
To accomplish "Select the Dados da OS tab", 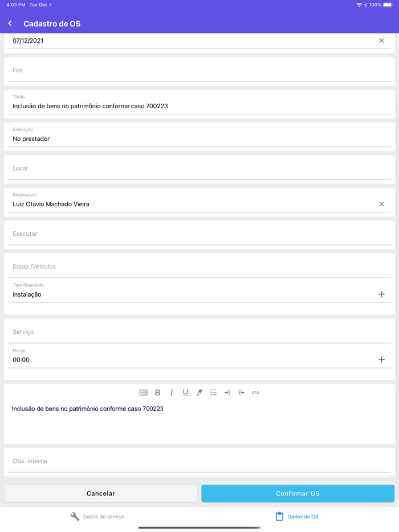I will click(297, 517).
